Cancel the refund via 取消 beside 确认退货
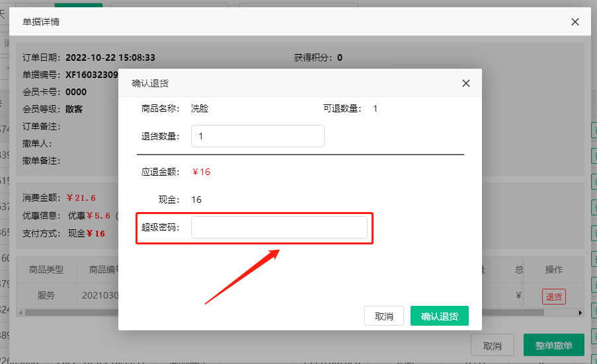 (x=383, y=316)
